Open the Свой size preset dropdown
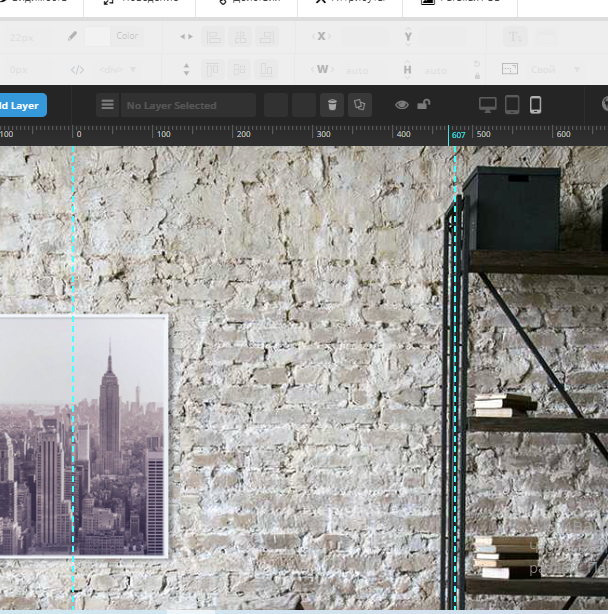Image resolution: width=608 pixels, height=614 pixels. point(555,69)
